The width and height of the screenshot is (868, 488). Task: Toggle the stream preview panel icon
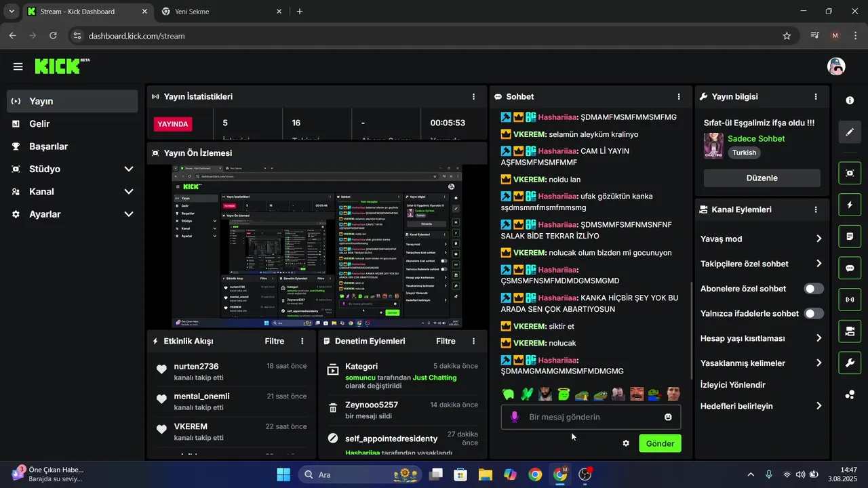(850, 173)
